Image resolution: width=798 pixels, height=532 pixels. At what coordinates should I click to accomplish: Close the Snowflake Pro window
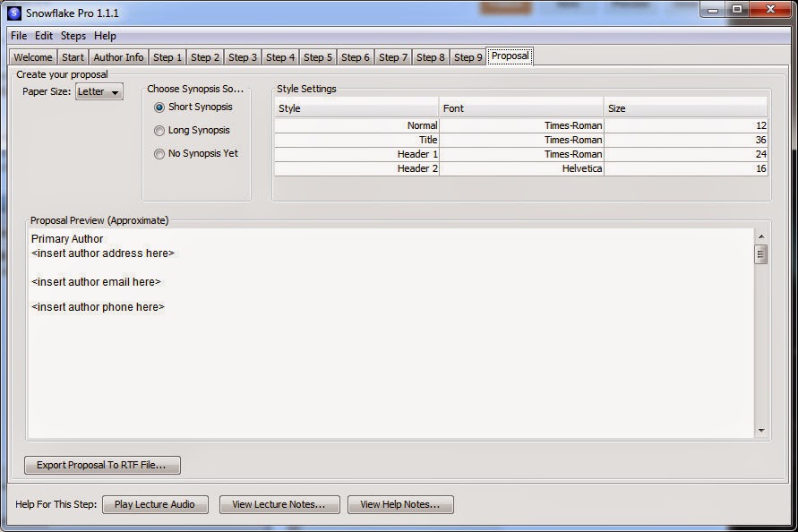(x=770, y=9)
